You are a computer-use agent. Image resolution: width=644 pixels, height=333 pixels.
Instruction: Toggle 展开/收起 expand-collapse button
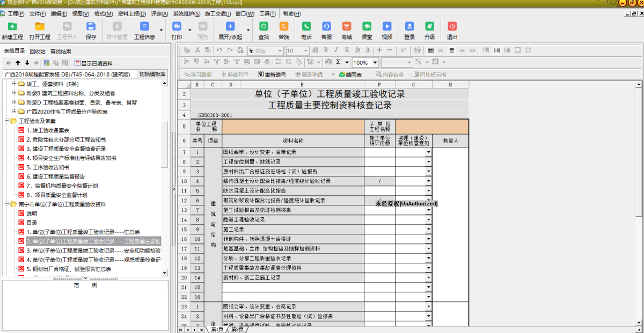click(230, 30)
